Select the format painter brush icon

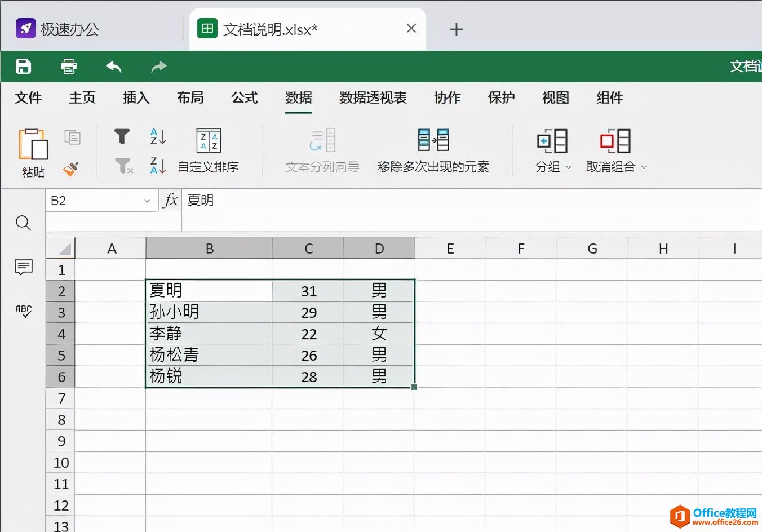click(x=72, y=166)
